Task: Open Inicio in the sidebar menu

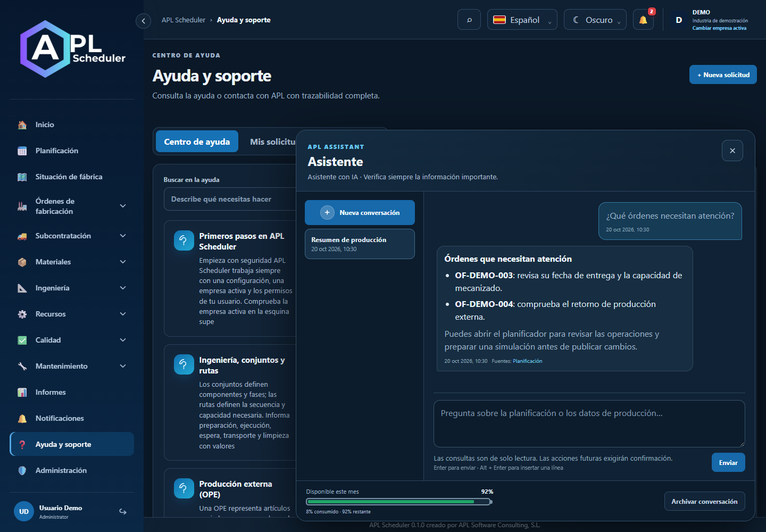Action: pos(72,124)
